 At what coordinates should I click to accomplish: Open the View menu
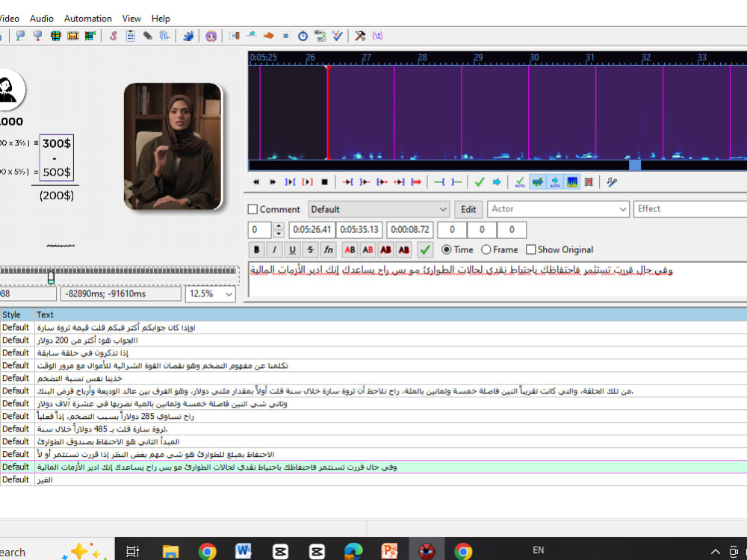pos(131,19)
